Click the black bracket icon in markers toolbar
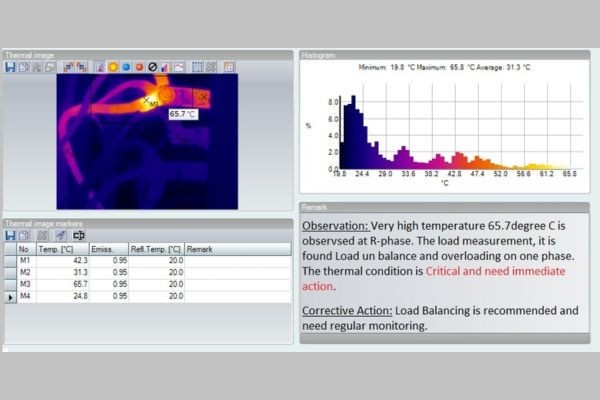 click(x=79, y=235)
